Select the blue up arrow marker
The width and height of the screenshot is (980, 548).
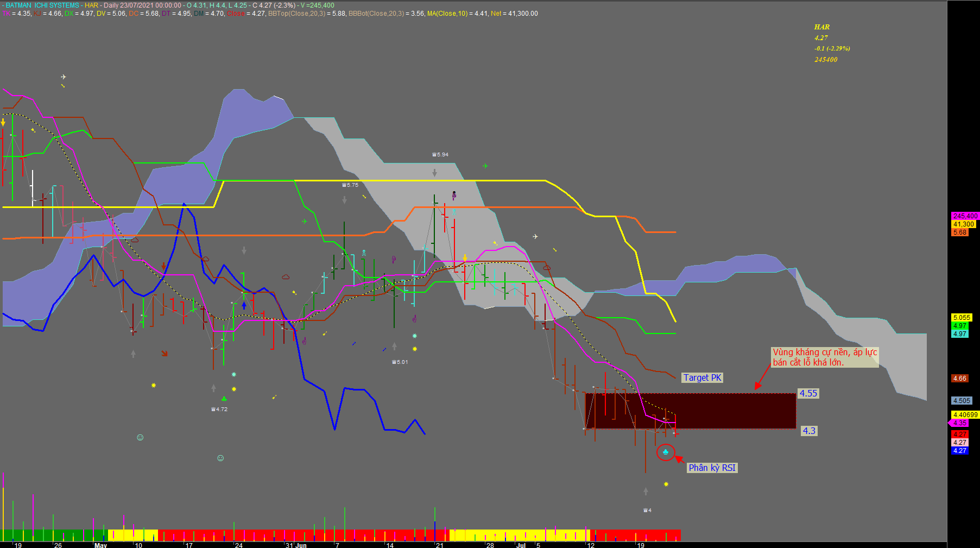[244, 306]
